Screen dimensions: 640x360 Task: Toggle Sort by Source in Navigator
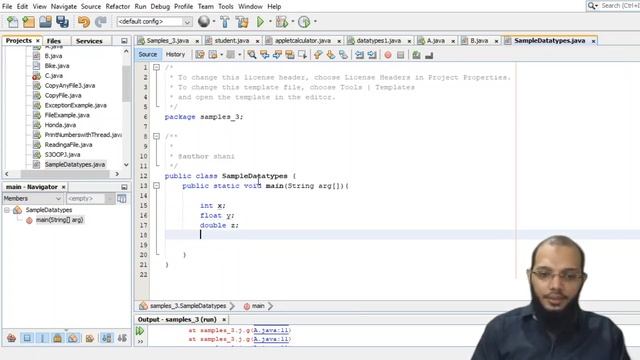122,338
